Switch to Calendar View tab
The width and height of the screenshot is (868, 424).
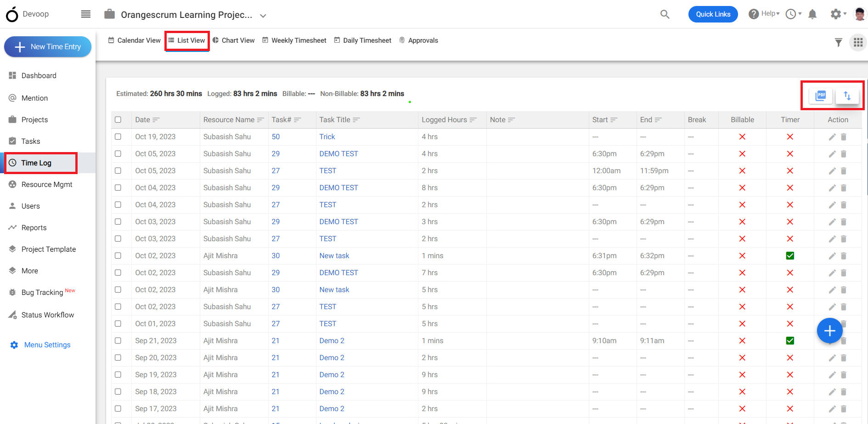coord(134,40)
